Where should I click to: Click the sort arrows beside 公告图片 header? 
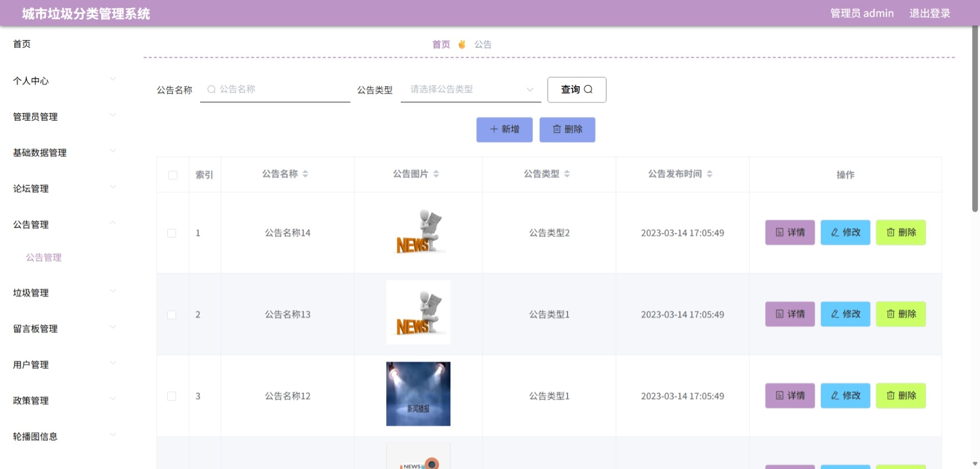coord(436,174)
